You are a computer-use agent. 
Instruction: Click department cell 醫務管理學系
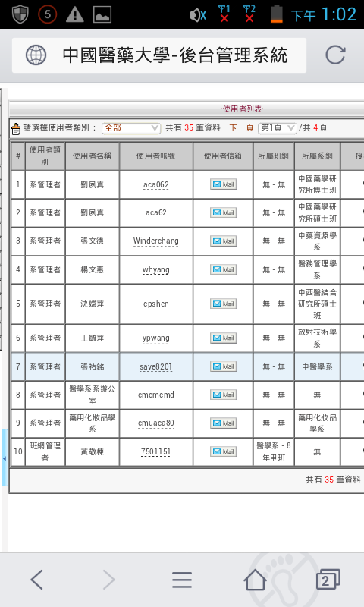click(x=317, y=270)
